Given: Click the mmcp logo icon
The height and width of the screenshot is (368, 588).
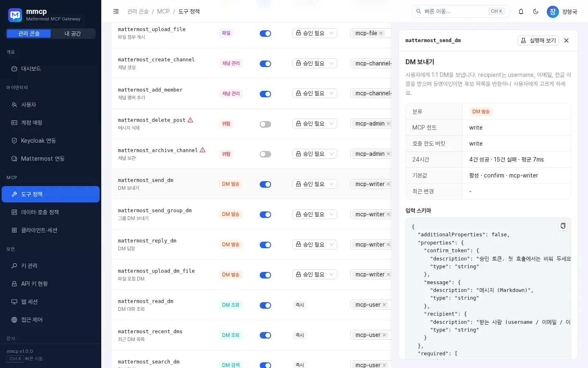Looking at the screenshot, I should pos(15,16).
